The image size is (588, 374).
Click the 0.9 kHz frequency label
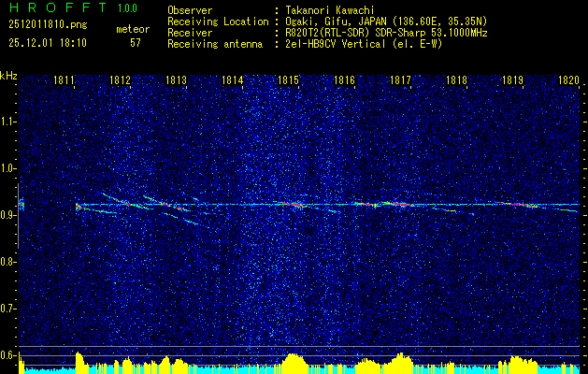(8, 215)
